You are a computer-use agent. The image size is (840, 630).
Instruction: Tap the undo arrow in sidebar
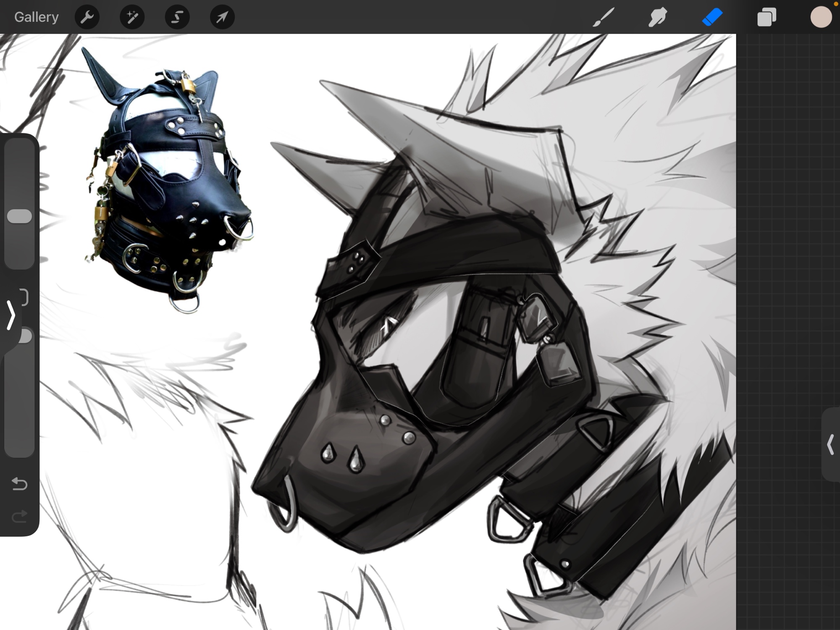[x=19, y=484]
